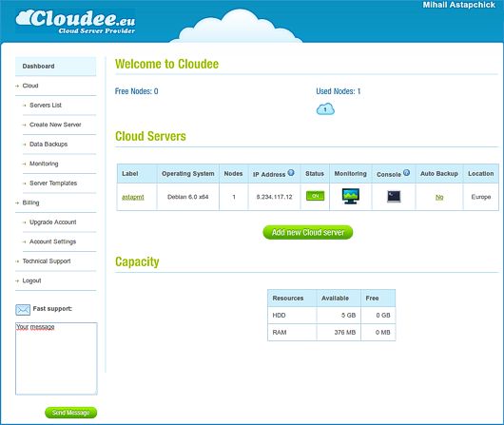Screen dimensions: 504x425
Task: Click into the Your message text area
Action: pos(56,358)
